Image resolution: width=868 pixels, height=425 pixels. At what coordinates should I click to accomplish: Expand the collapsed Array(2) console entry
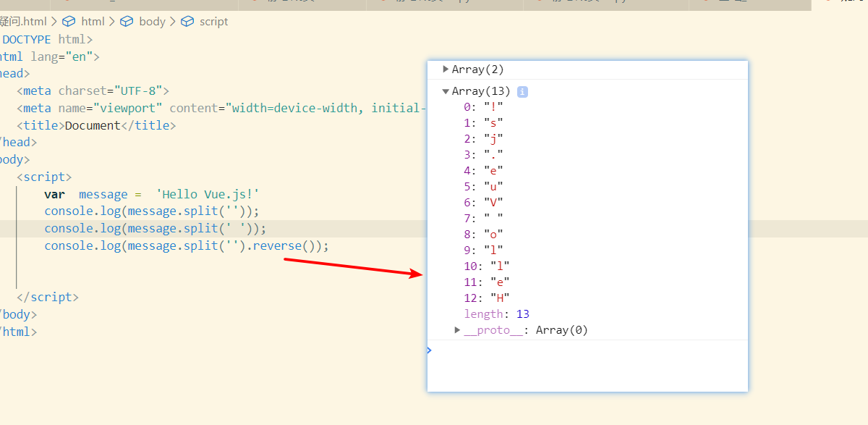point(446,70)
